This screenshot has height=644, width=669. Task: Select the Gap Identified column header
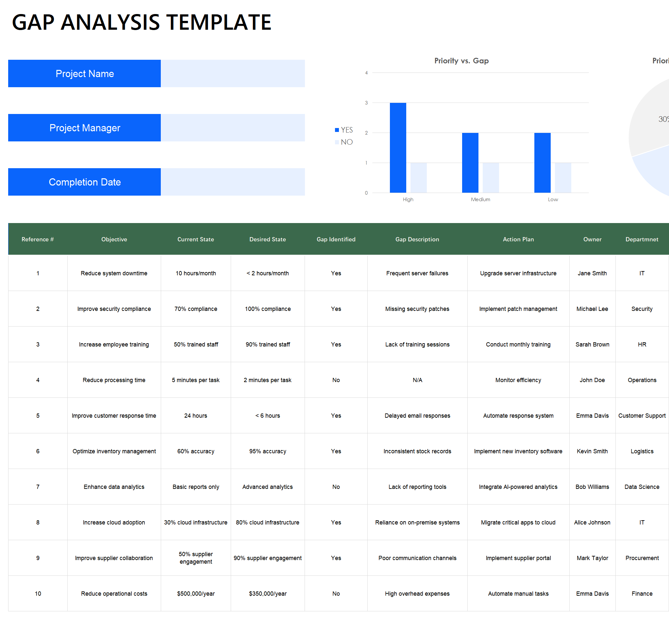click(x=336, y=239)
